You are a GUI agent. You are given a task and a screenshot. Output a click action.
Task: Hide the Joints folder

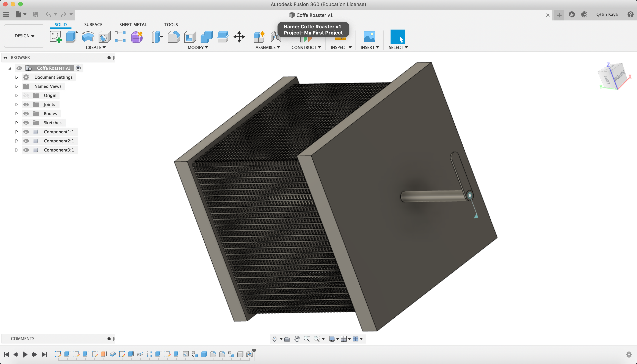[x=26, y=105]
